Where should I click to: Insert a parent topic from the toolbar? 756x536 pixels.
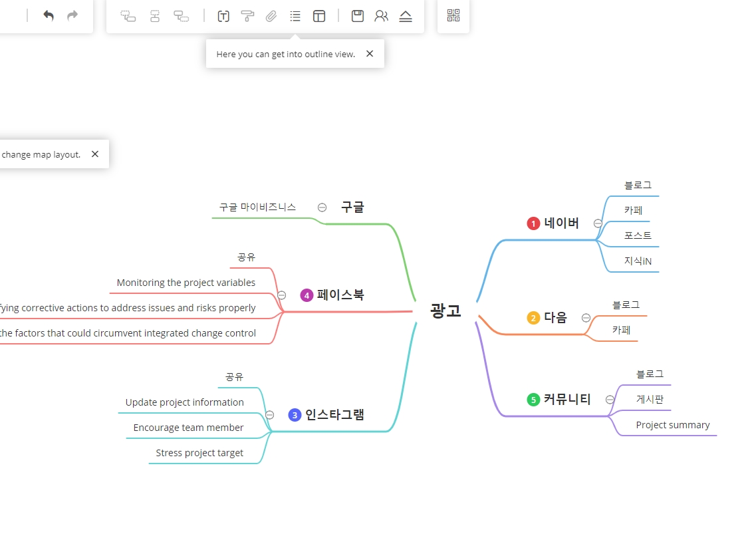(x=182, y=17)
